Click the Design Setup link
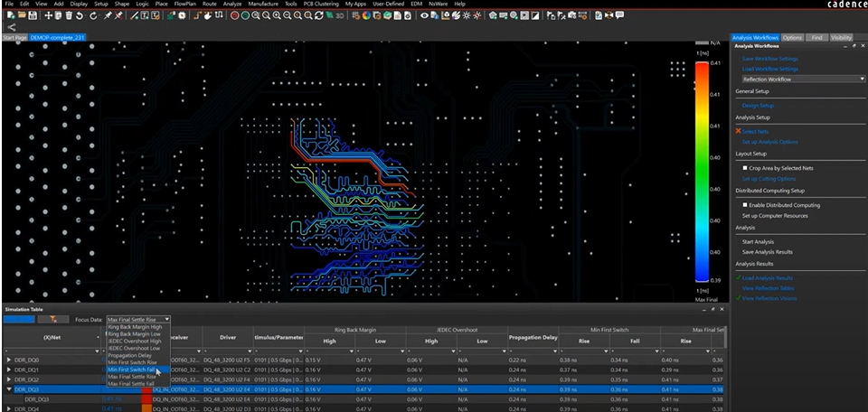 pyautogui.click(x=758, y=106)
